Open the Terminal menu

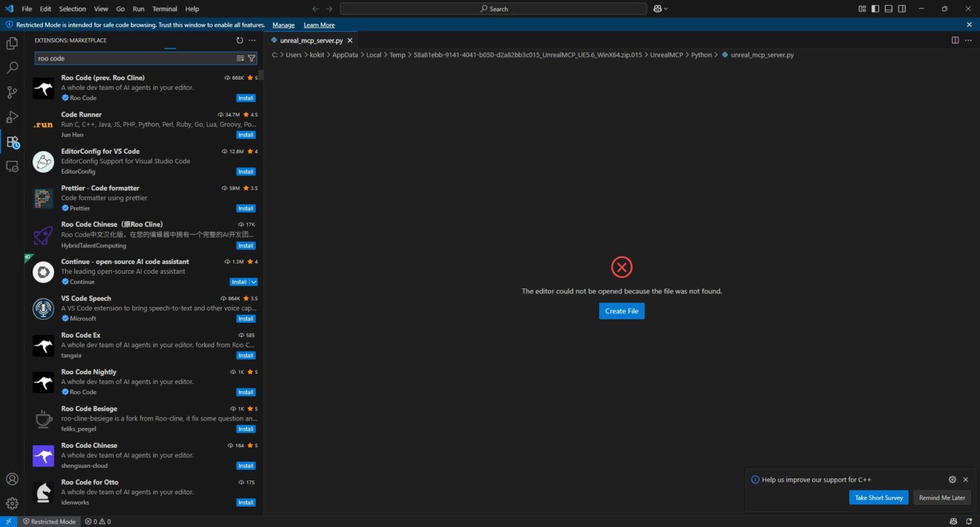coord(165,9)
